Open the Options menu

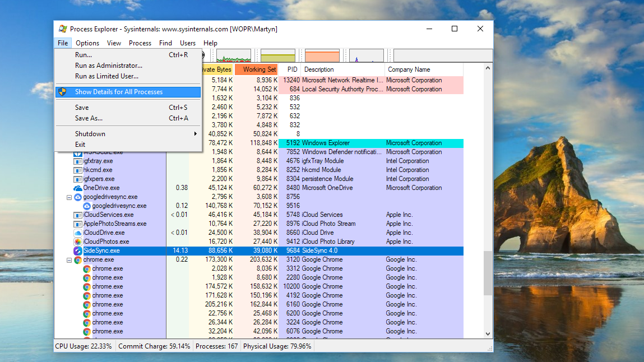(87, 43)
